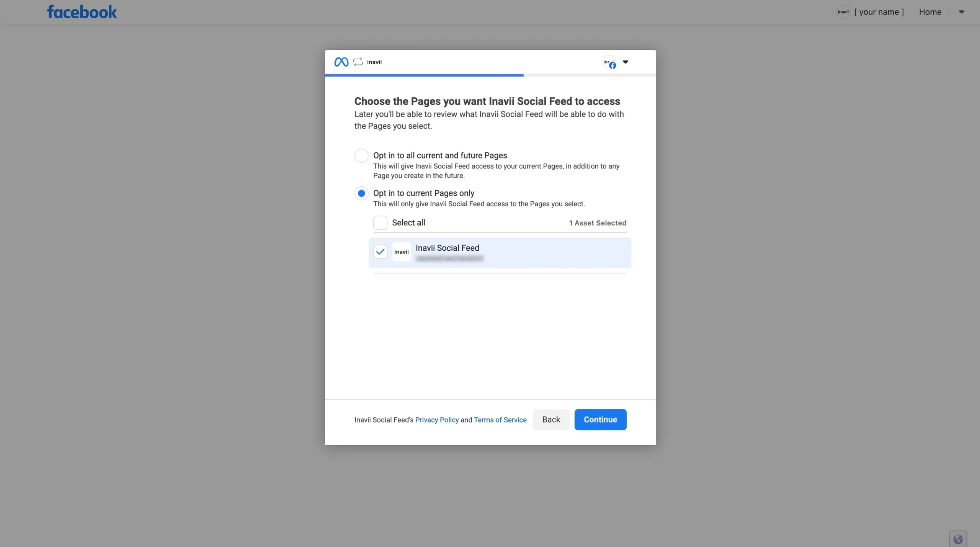The image size is (980, 547).
Task: Click the Facebook logo
Action: (82, 12)
